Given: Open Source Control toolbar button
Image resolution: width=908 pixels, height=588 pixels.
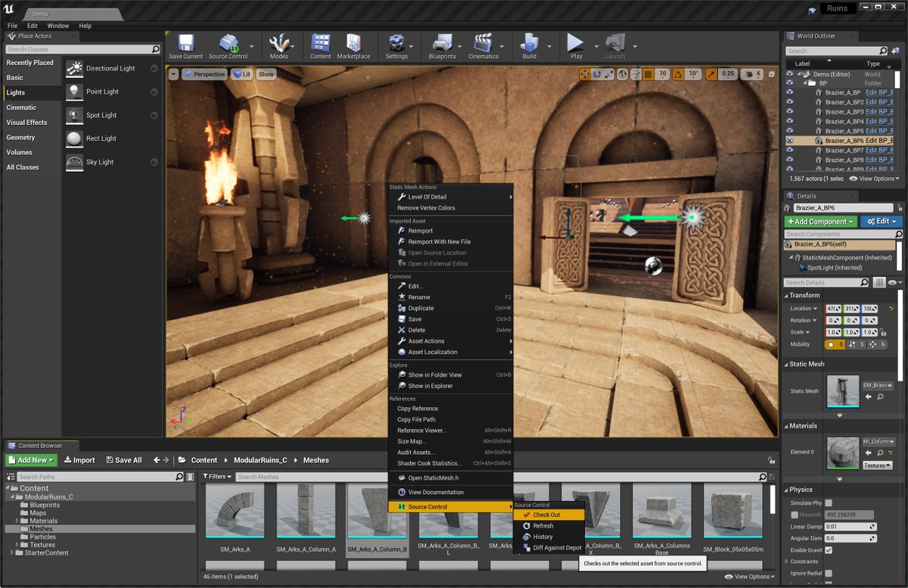Looking at the screenshot, I should coord(228,46).
